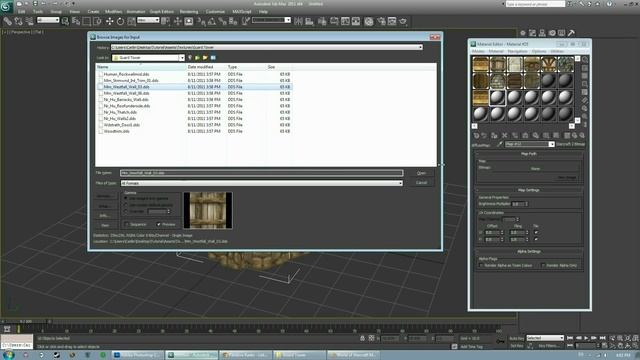This screenshot has width=640, height=360.
Task: Click Play Animation button
Action: 586,338
